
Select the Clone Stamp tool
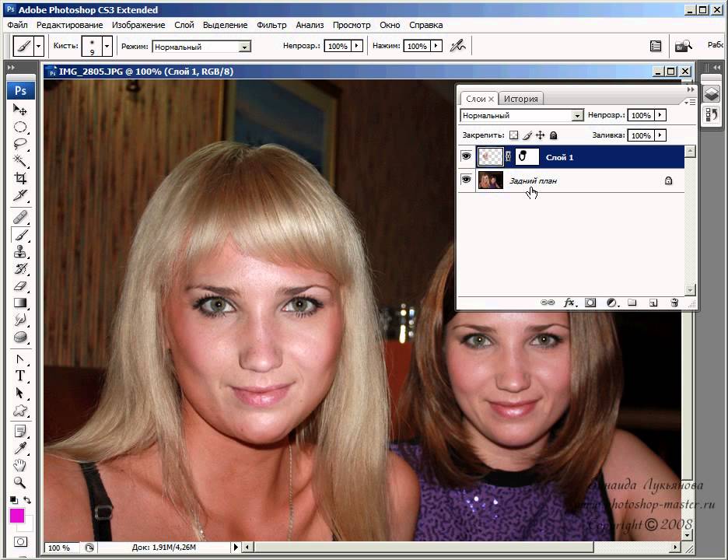pyautogui.click(x=20, y=252)
